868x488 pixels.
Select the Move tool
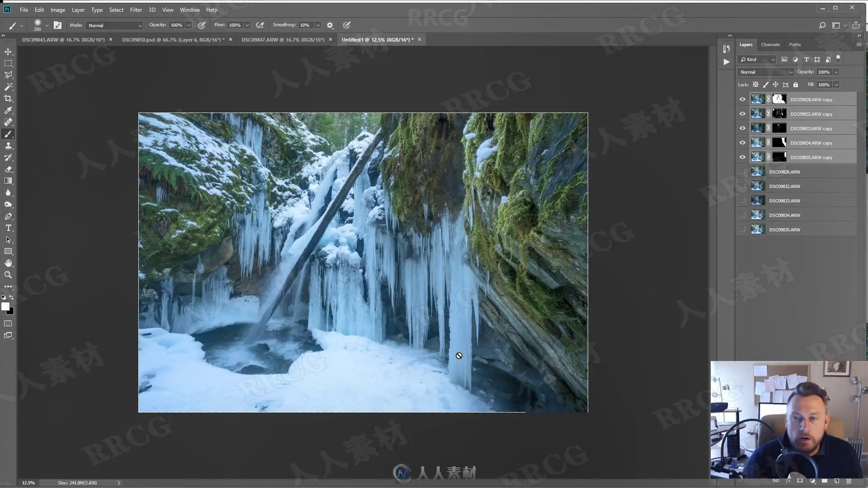point(8,52)
